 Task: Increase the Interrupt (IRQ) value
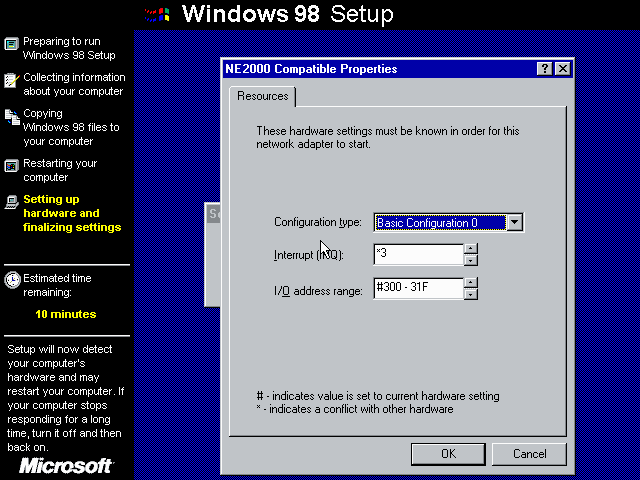(x=471, y=249)
